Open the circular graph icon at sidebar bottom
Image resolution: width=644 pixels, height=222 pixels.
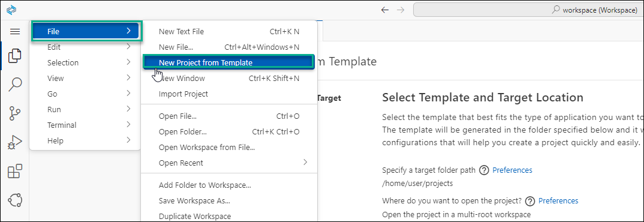(x=15, y=200)
